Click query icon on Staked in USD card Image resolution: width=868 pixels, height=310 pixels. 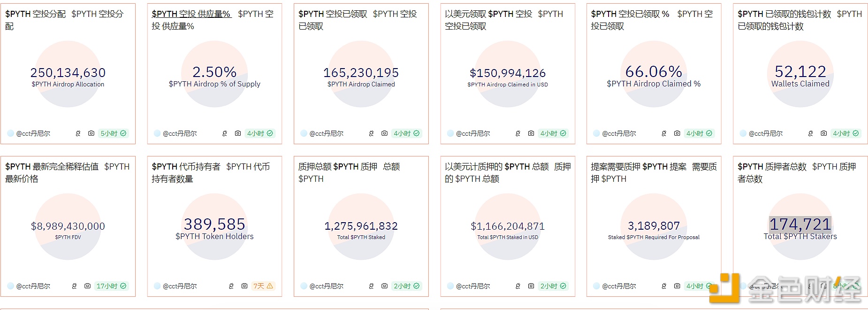518,286
